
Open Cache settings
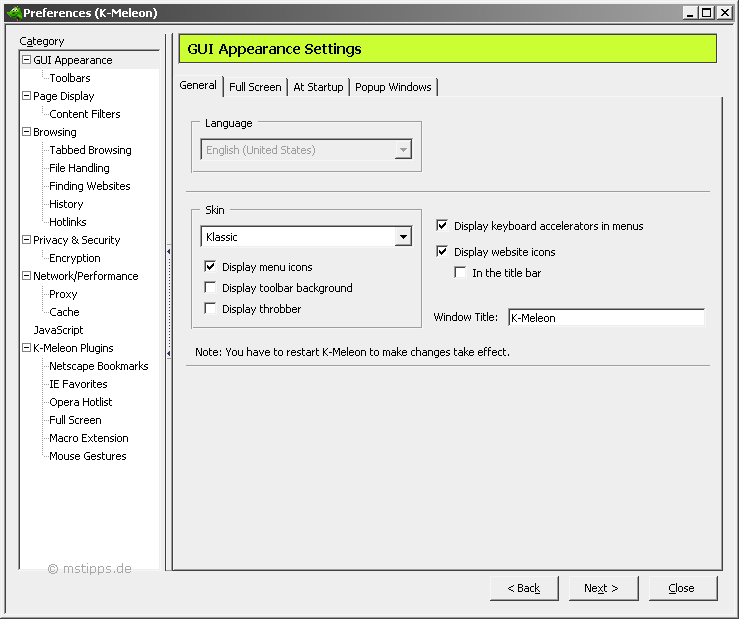pos(64,312)
